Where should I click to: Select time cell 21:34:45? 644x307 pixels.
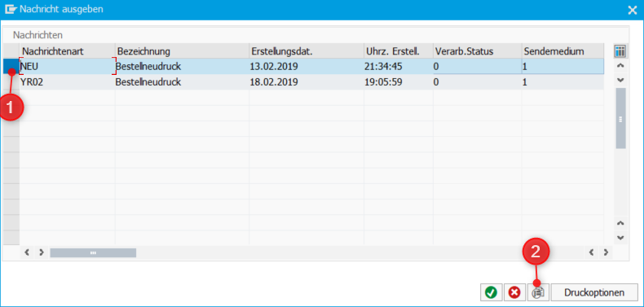pos(399,66)
